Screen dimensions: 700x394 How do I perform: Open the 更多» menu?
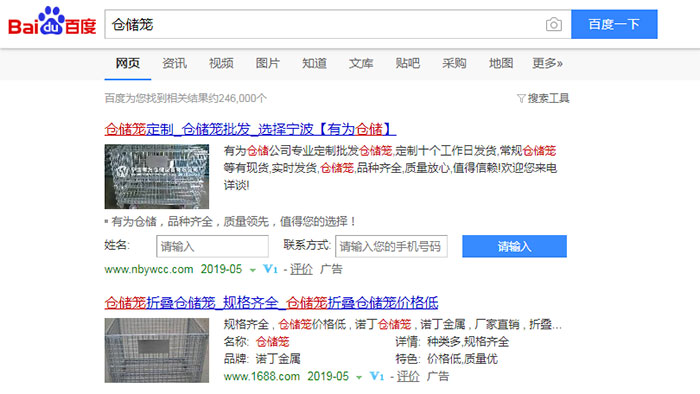(x=547, y=63)
